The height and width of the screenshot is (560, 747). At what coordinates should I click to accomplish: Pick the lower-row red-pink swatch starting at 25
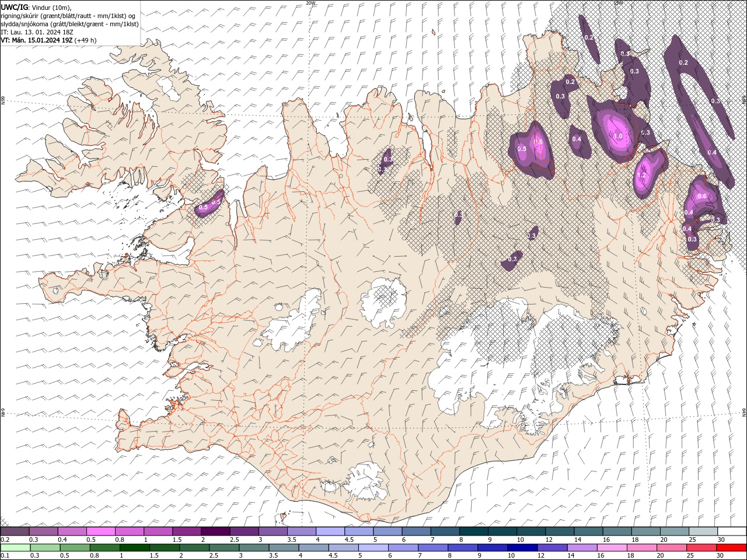(x=700, y=548)
